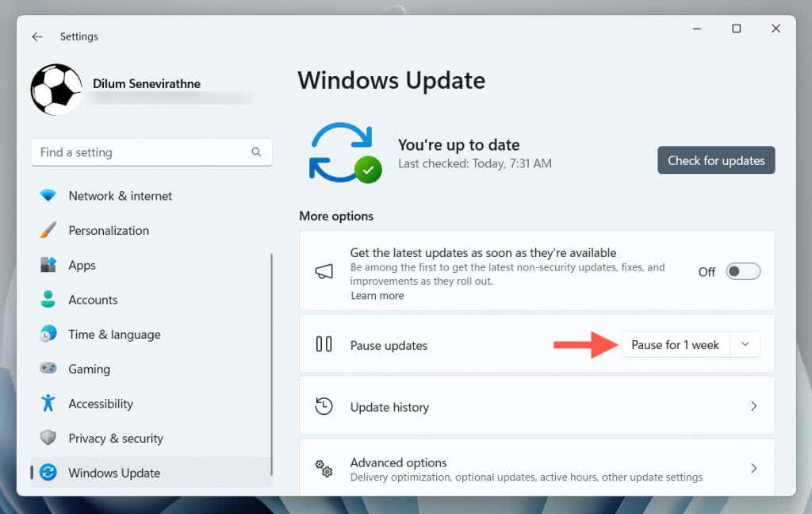Screen dimensions: 812x514
Task: Toggle Get the latest updates switch
Action: (742, 271)
